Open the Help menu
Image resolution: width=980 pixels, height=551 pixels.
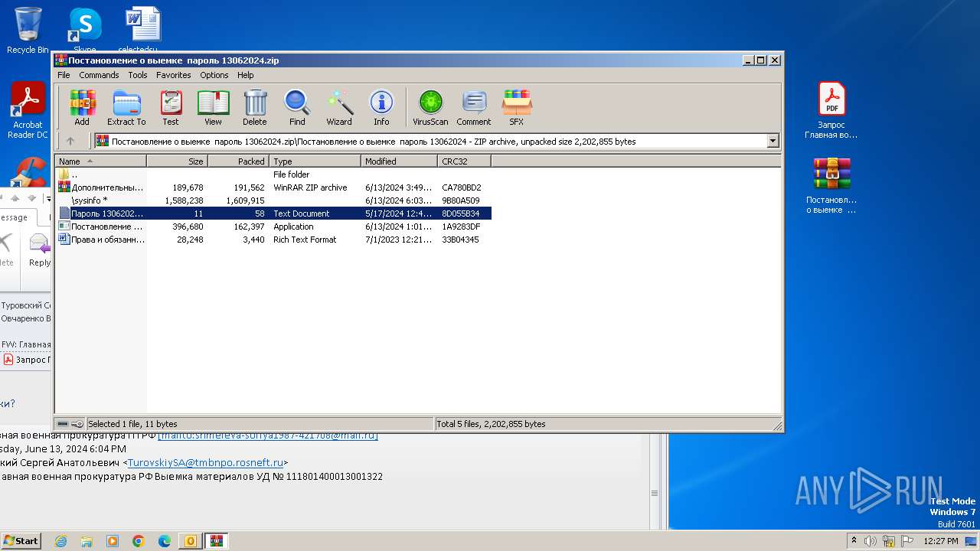[x=245, y=75]
